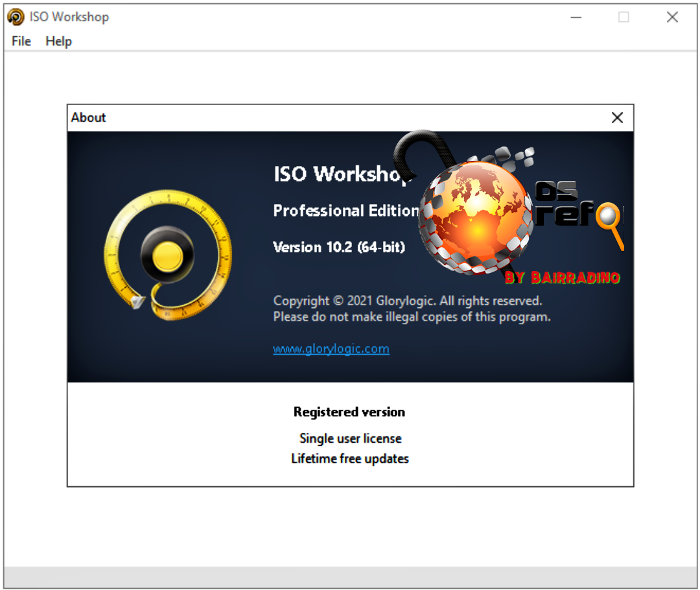Open the www.glorylogic.com link
This screenshot has width=700, height=590.
point(331,348)
